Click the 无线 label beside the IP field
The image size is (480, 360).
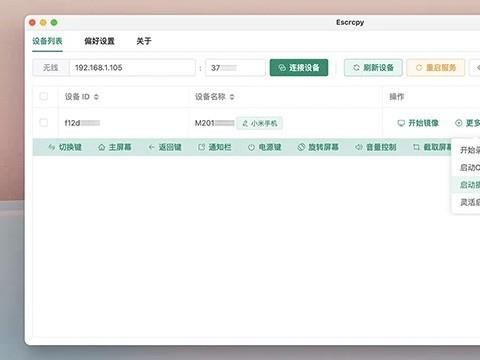51,68
